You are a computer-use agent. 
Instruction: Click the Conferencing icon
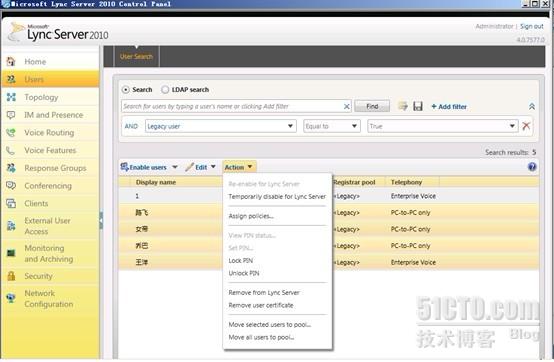tap(11, 186)
